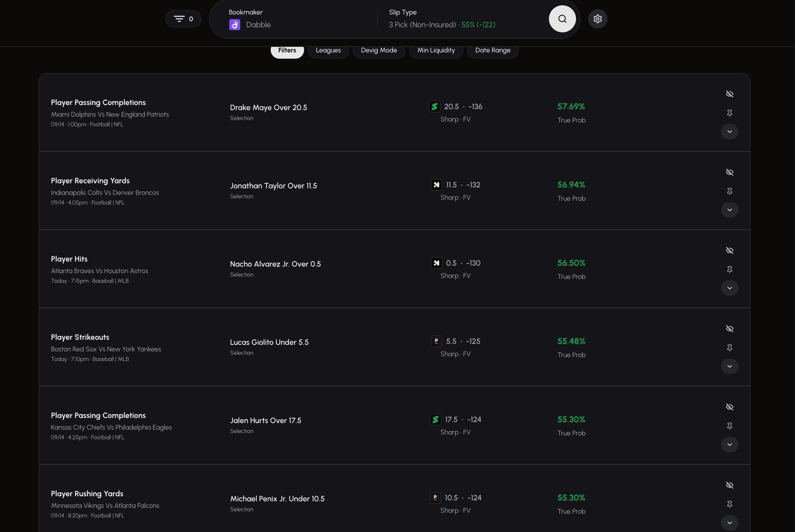Hide the Michael Penix Jr. rushing yards row
This screenshot has width=795, height=532.
(x=729, y=485)
